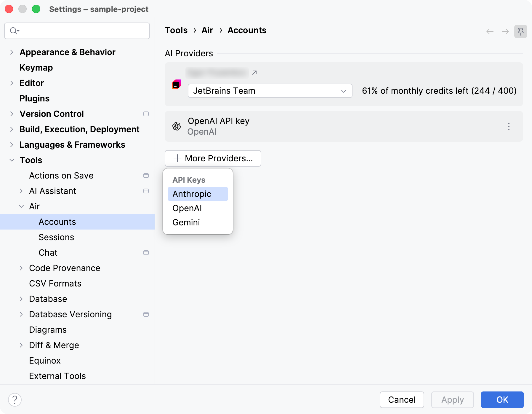This screenshot has height=414, width=532.
Task: Select the Accounts tree item
Action: click(x=77, y=222)
